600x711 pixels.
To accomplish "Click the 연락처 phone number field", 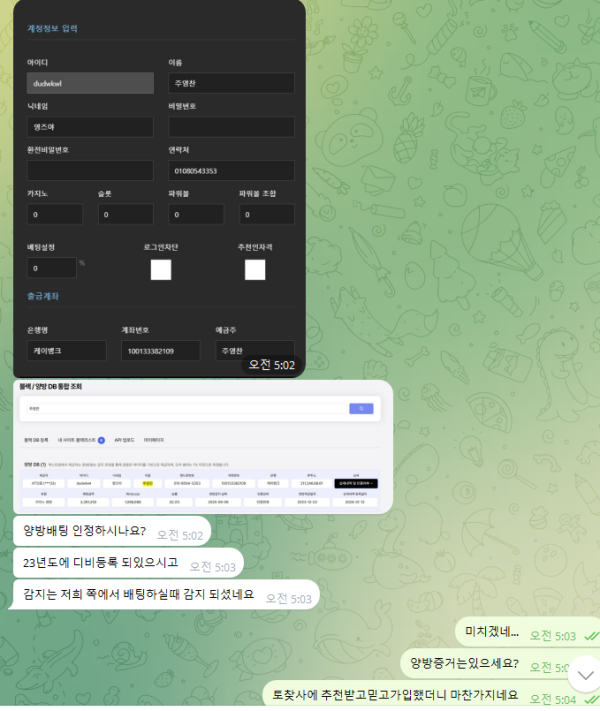I will pyautogui.click(x=231, y=171).
